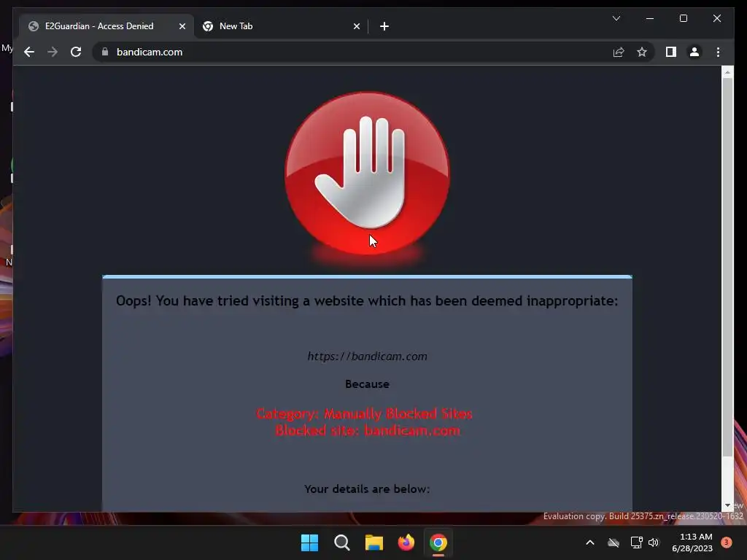The width and height of the screenshot is (747, 560).
Task: Expand the tab search dropdown
Action: click(616, 18)
